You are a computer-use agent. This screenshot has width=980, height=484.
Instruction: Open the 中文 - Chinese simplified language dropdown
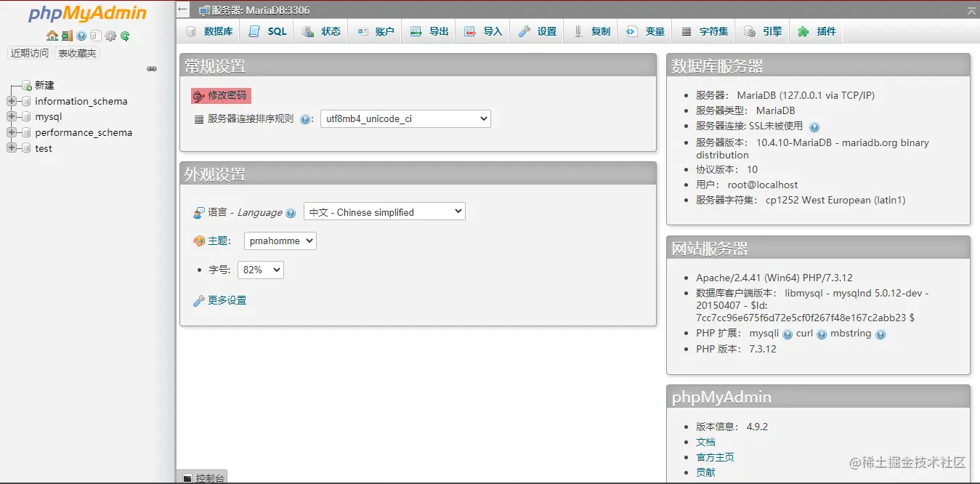(384, 211)
